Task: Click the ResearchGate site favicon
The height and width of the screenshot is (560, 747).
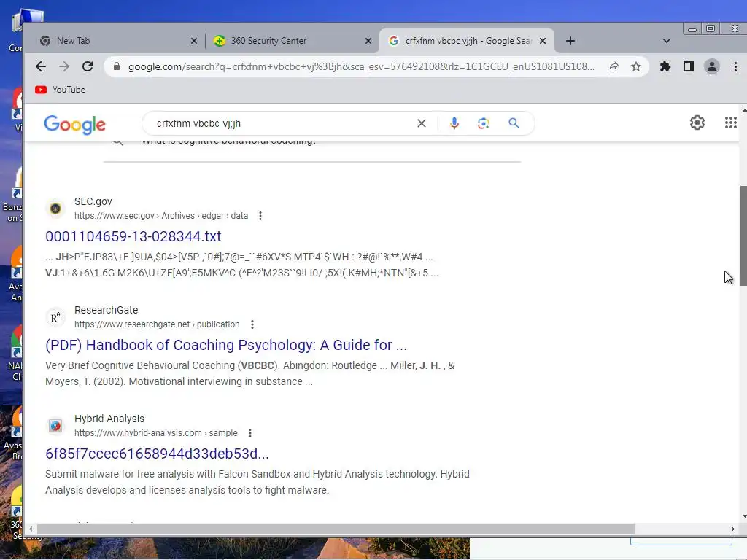Action: coord(55,317)
